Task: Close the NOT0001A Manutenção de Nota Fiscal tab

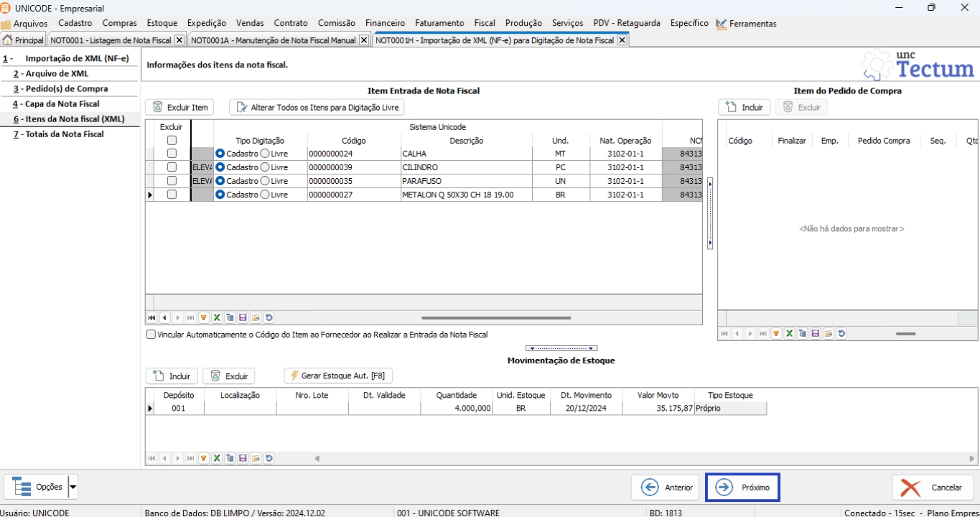Action: pyautogui.click(x=364, y=40)
